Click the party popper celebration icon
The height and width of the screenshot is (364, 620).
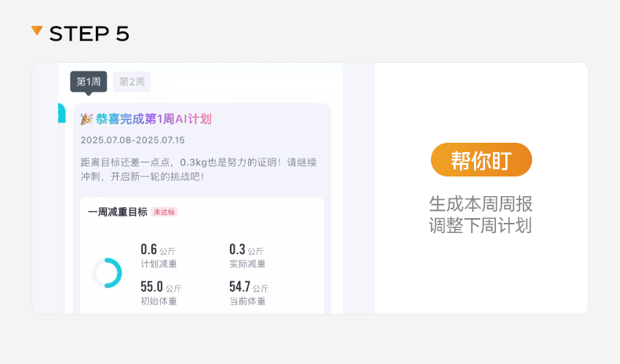pyautogui.click(x=86, y=119)
